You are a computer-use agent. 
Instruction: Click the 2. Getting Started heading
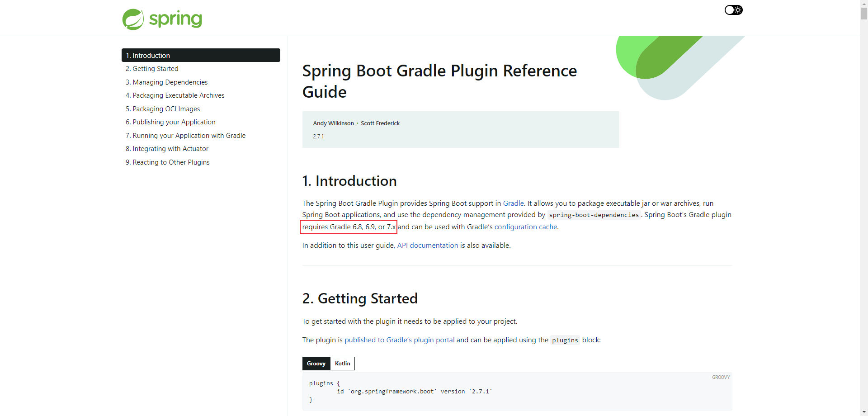[x=360, y=298]
